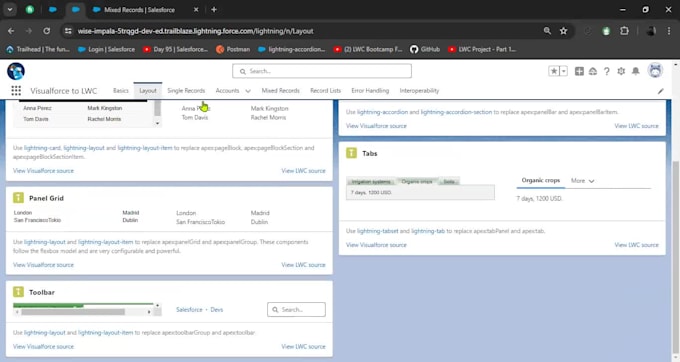Click the Toolbar card Search box
This screenshot has width=680, height=362.
tap(296, 310)
